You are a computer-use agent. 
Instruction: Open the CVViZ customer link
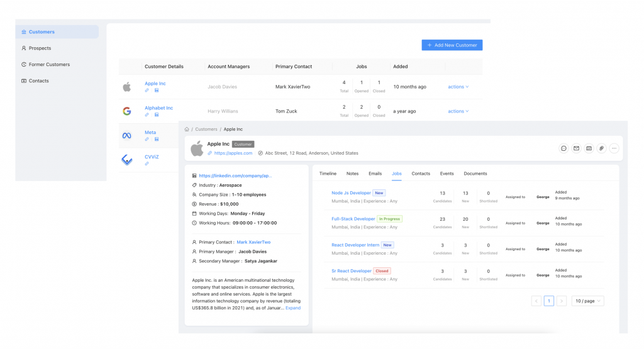coord(152,157)
